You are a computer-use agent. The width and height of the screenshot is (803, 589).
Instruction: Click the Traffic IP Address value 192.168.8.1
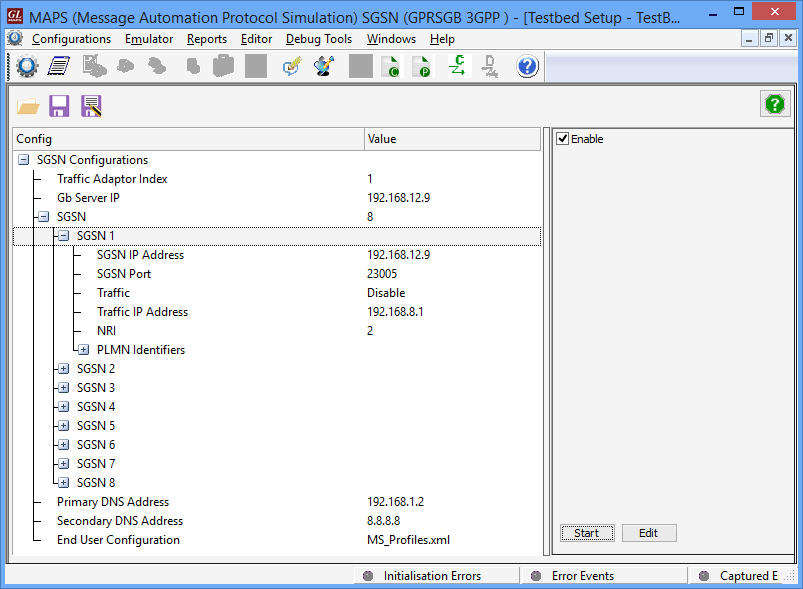click(395, 312)
